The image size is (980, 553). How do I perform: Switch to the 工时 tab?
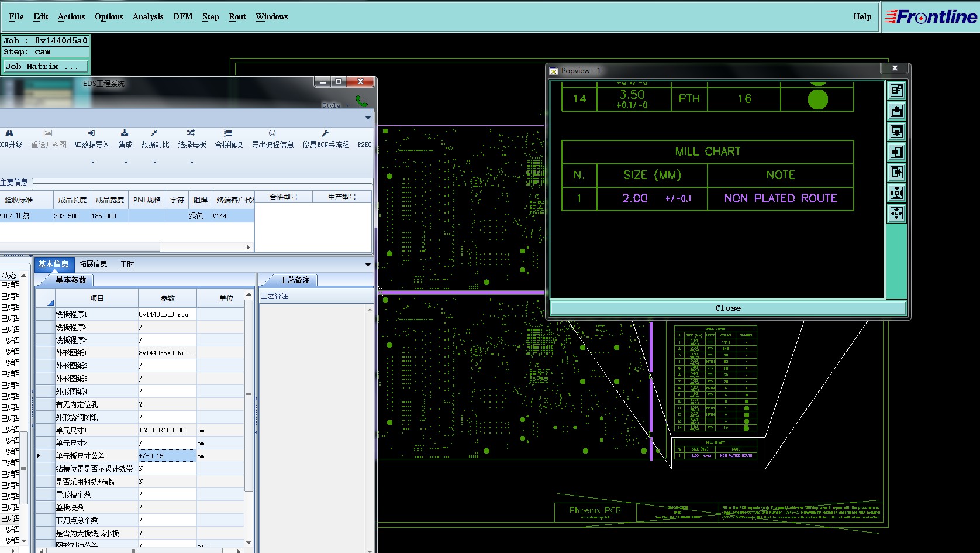[x=127, y=265]
